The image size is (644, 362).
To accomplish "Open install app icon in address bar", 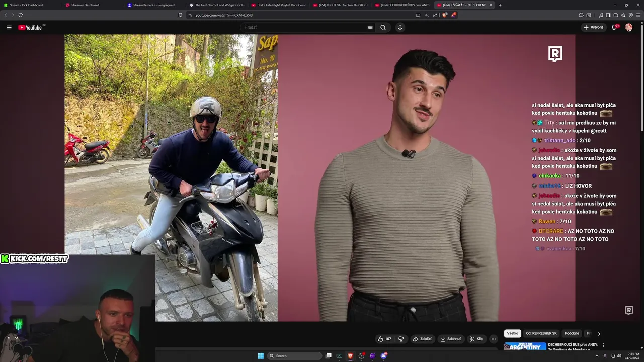I will click(x=418, y=15).
